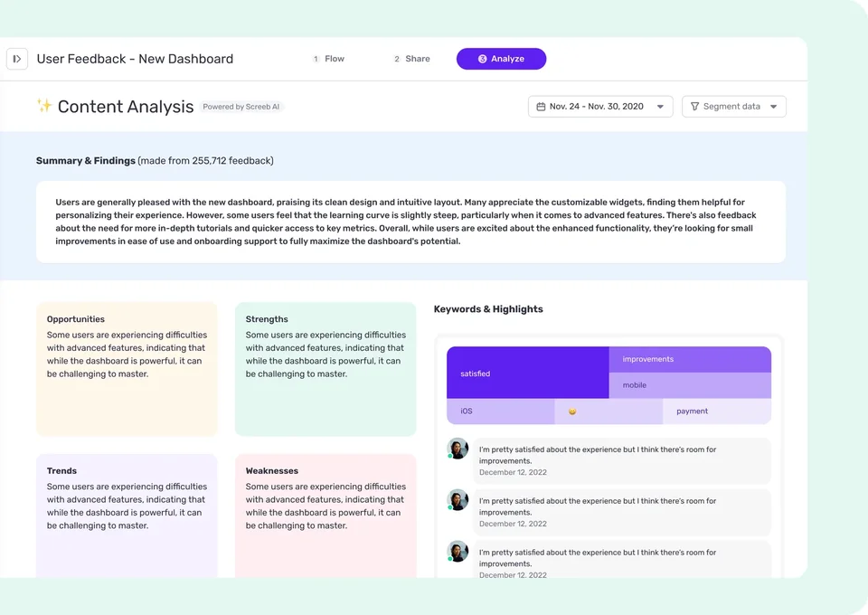Click the sparkle icon beside Content Analysis
This screenshot has height=615, width=868.
44,105
